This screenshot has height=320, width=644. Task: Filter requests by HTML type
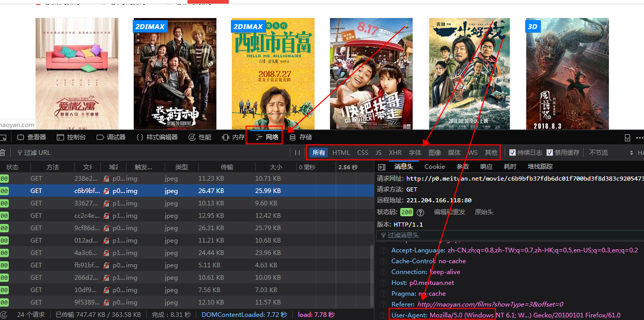[341, 153]
